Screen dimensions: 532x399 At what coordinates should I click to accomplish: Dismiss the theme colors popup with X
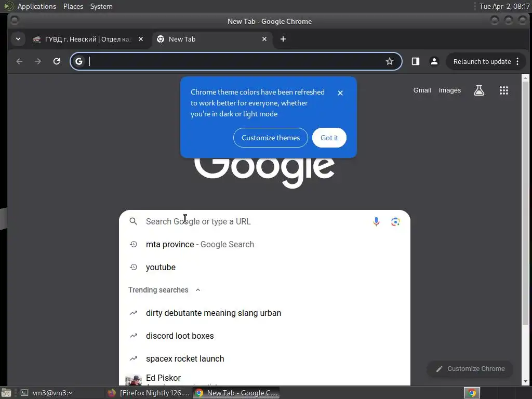[340, 93]
